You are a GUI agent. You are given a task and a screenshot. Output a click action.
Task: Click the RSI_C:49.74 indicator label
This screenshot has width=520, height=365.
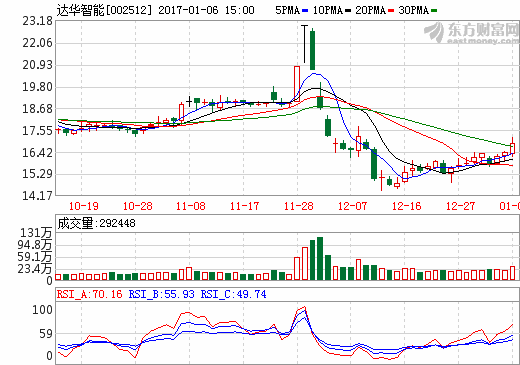tap(233, 294)
